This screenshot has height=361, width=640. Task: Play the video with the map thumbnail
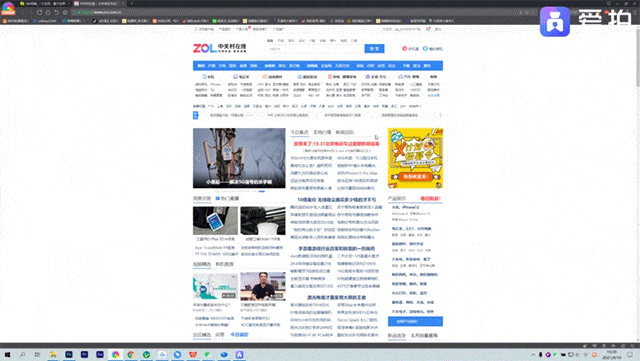tap(215, 286)
